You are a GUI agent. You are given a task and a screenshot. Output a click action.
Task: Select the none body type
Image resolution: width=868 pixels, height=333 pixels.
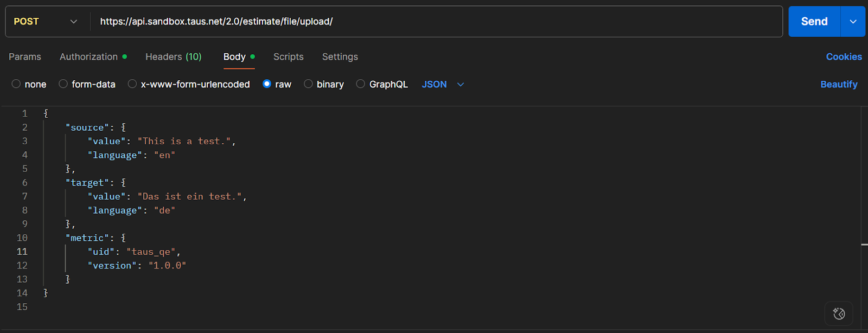point(29,84)
